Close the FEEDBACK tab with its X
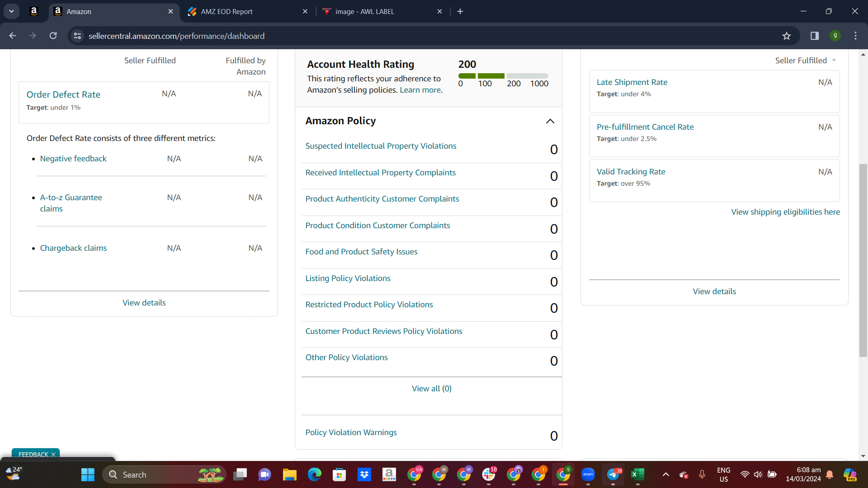868x488 pixels. click(x=53, y=455)
